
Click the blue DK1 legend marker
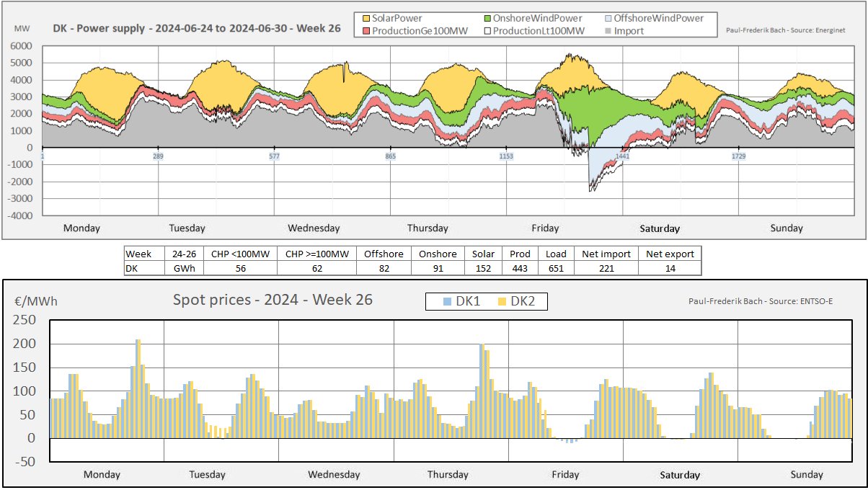coord(448,302)
